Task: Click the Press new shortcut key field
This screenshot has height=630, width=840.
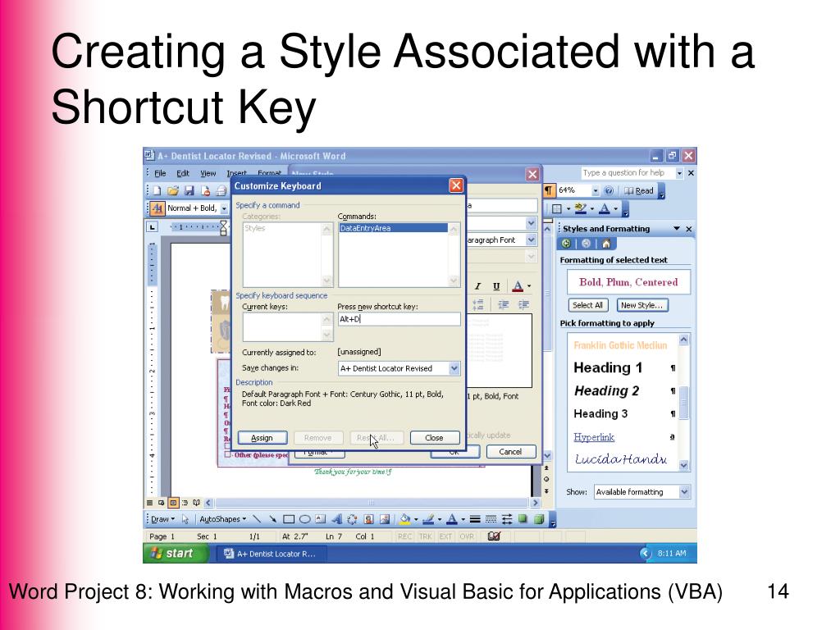Action: [399, 319]
